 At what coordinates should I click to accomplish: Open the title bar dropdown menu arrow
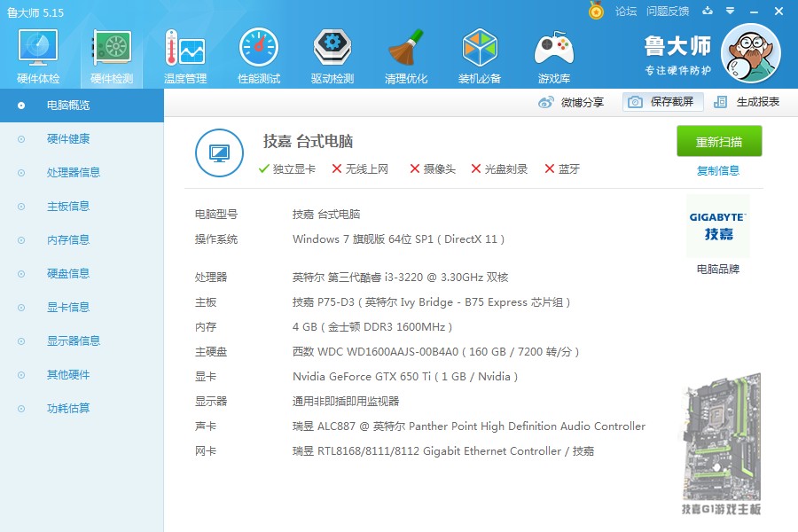tap(731, 11)
